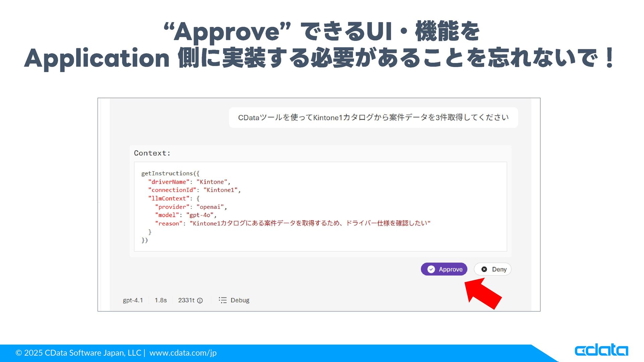
Task: Click the getInstructions code block
Action: tap(320, 206)
